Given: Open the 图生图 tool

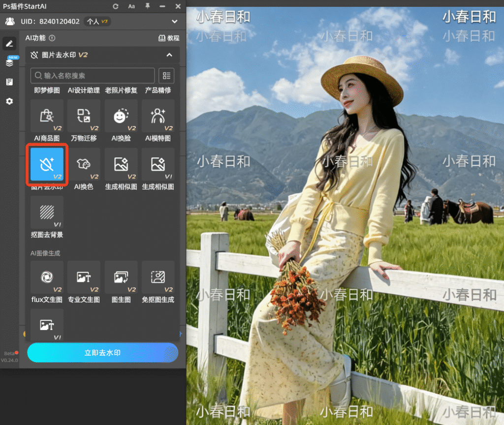Looking at the screenshot, I should tap(121, 277).
